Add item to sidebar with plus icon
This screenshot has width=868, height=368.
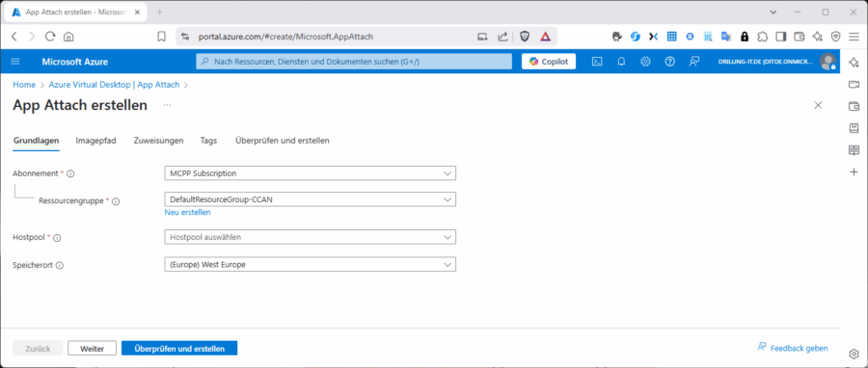click(x=854, y=172)
